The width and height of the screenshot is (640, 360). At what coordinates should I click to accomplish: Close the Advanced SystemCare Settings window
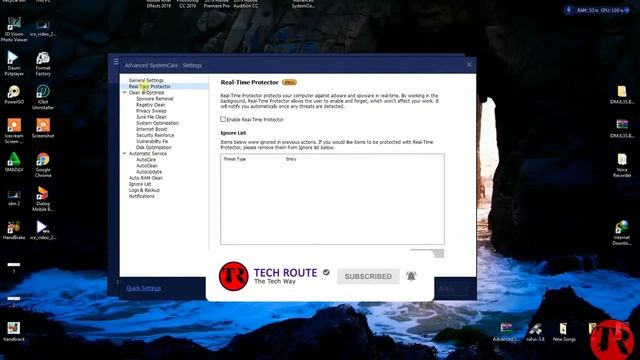(469, 64)
